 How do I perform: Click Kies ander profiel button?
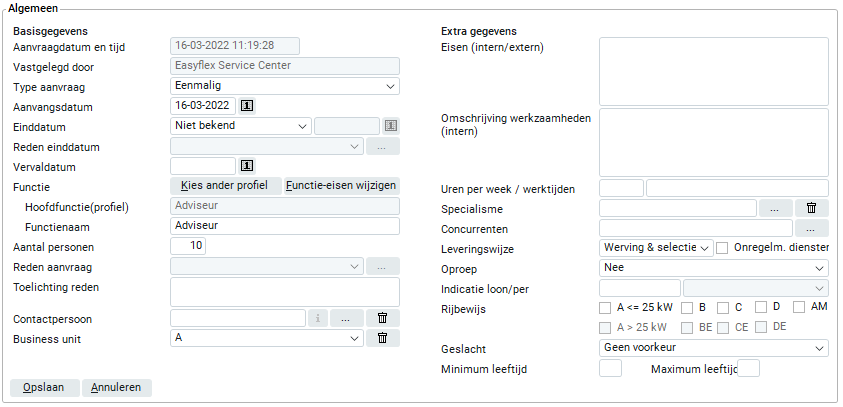(x=225, y=186)
